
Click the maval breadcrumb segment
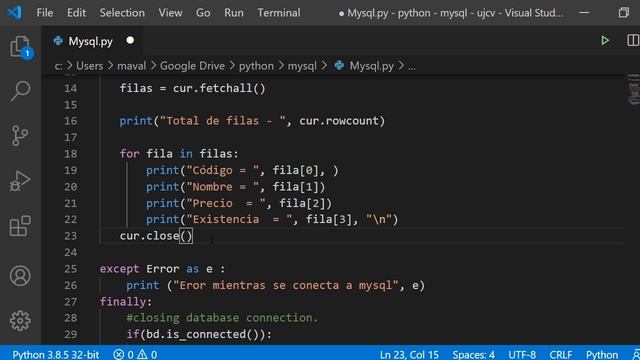coord(131,66)
